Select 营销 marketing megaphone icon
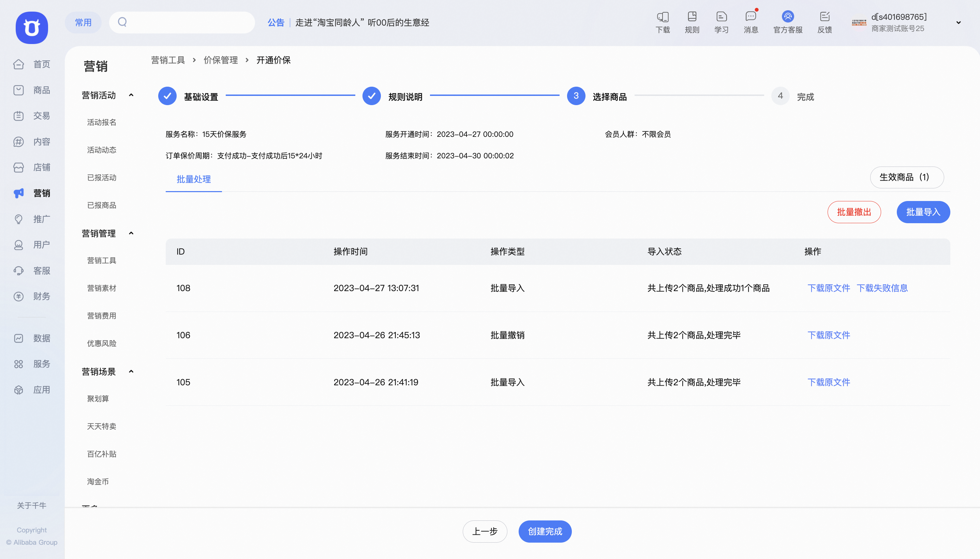Image resolution: width=980 pixels, height=559 pixels. pos(18,193)
